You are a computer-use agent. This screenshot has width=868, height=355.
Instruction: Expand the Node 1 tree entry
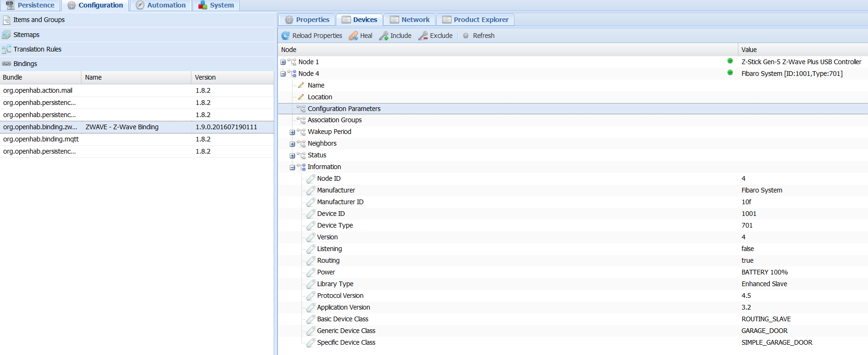283,62
